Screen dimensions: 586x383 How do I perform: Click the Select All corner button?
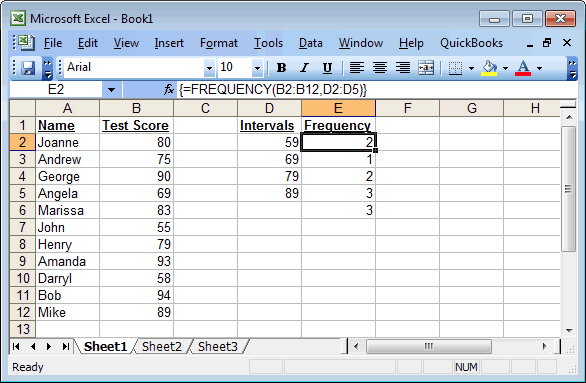[22, 108]
